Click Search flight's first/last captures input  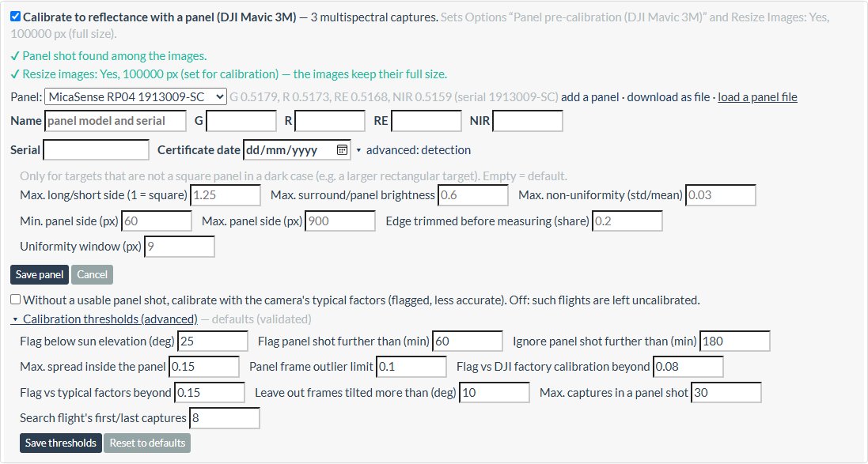pyautogui.click(x=224, y=418)
